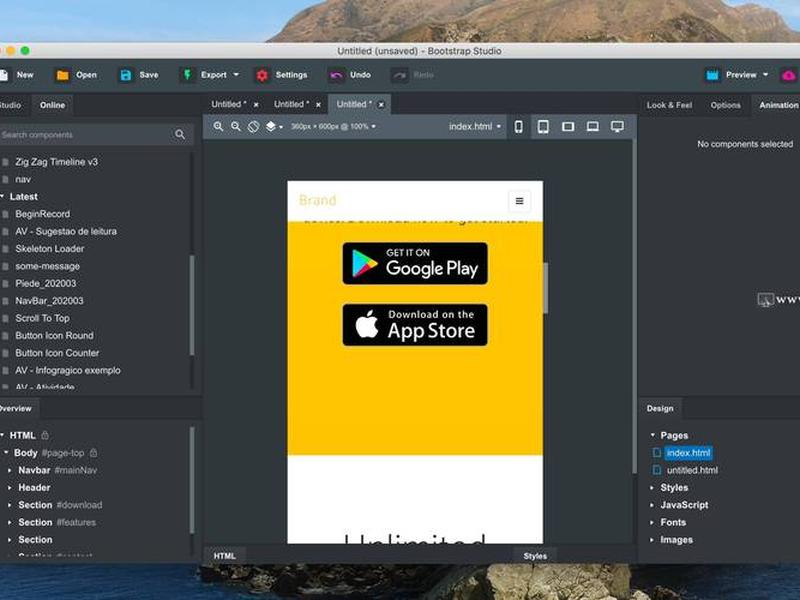Launch Preview with the clapperboard icon
The width and height of the screenshot is (800, 600).
coord(713,75)
